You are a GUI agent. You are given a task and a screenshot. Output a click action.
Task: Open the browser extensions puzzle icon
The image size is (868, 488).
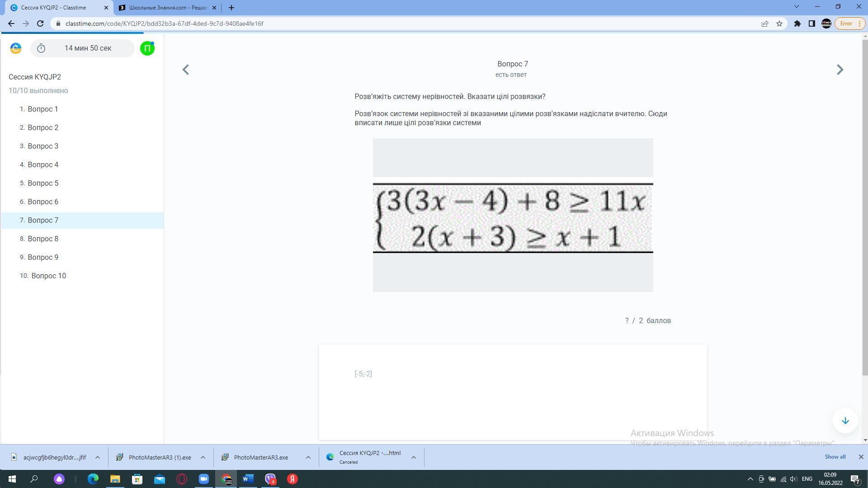point(797,23)
